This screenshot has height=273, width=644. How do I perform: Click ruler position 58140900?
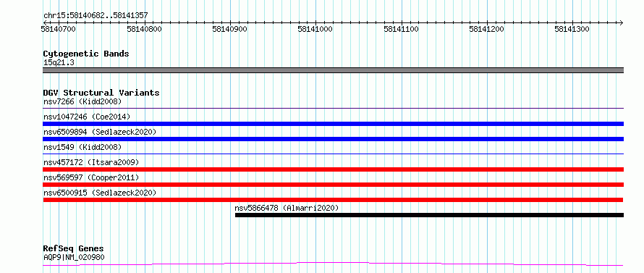[229, 29]
